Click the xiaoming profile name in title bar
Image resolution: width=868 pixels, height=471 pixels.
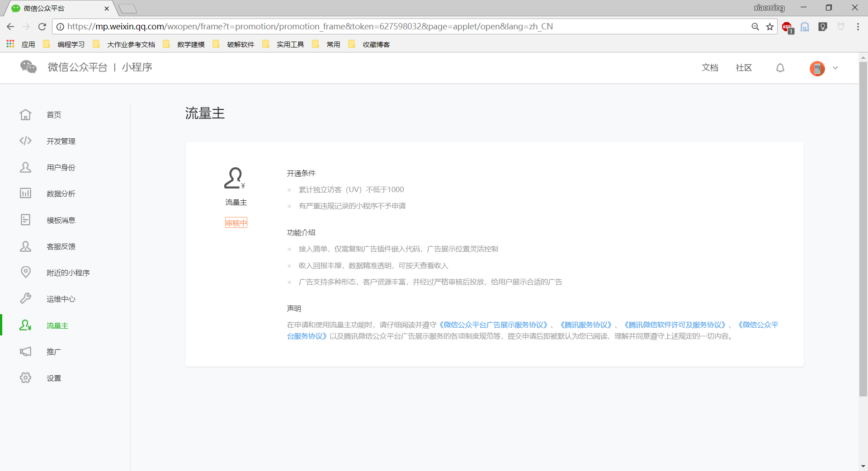coord(769,8)
